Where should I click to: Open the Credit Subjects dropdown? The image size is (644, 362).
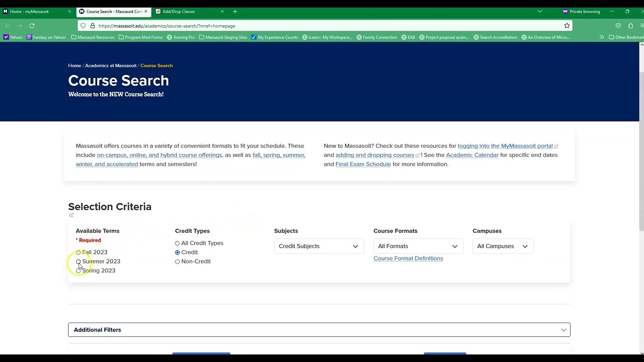point(319,246)
